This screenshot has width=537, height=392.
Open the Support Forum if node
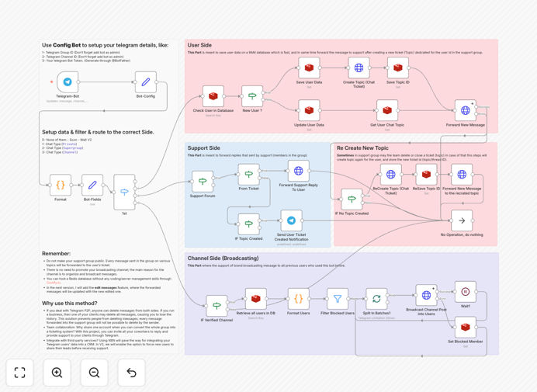[203, 182]
